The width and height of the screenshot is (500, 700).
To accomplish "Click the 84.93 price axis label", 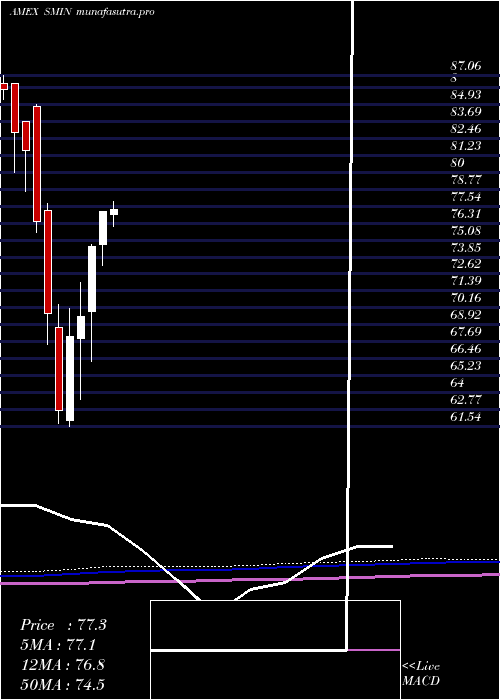I will [466, 95].
